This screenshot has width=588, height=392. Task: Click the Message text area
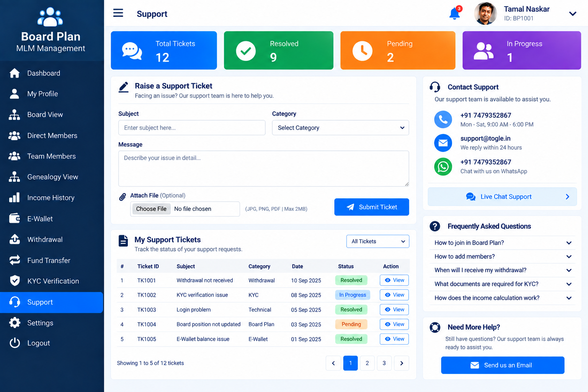coord(264,168)
